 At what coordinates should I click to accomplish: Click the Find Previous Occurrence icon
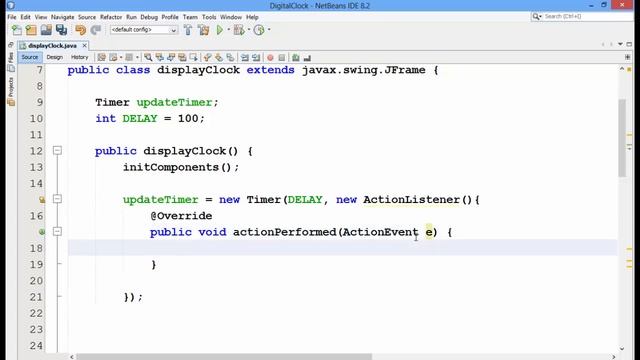coord(160,58)
